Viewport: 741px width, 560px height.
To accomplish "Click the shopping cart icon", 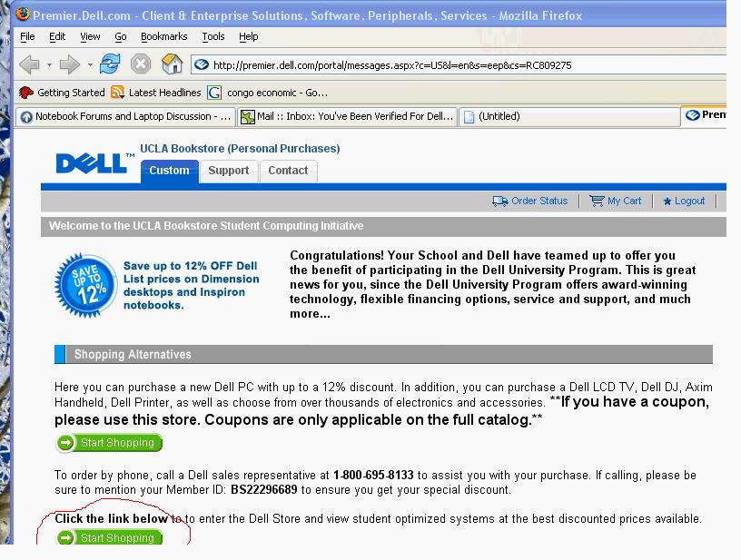I will coord(597,201).
